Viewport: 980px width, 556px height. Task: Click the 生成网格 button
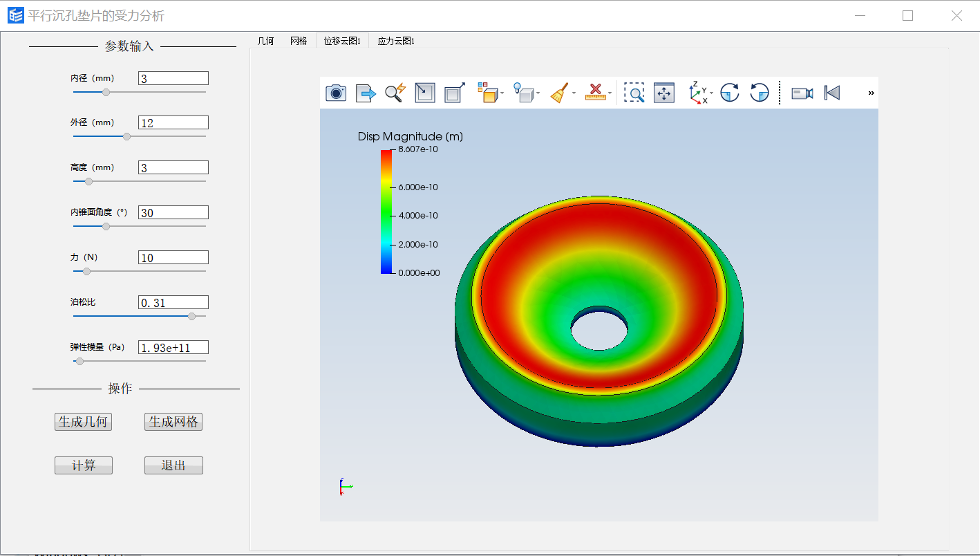173,422
